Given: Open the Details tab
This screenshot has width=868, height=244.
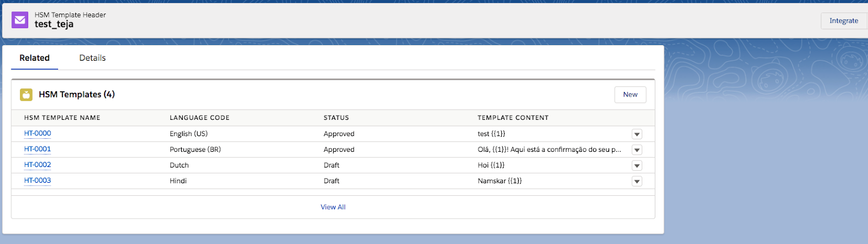Looking at the screenshot, I should click(x=92, y=58).
